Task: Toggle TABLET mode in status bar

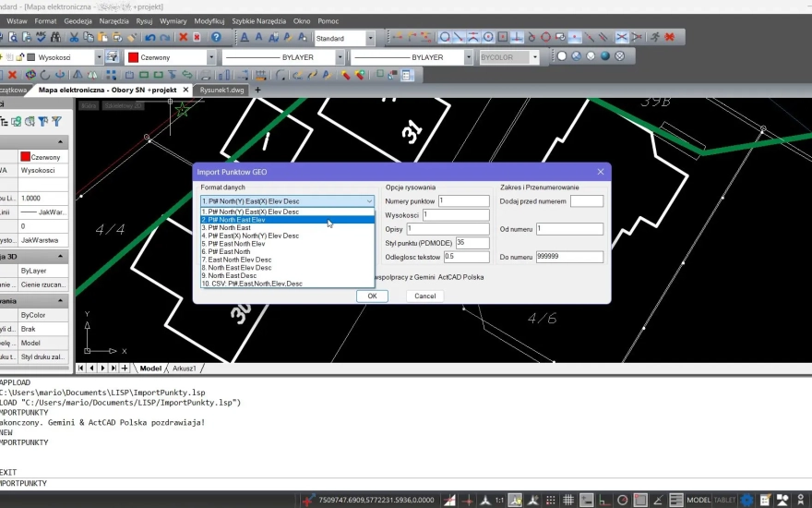Action: pos(724,500)
